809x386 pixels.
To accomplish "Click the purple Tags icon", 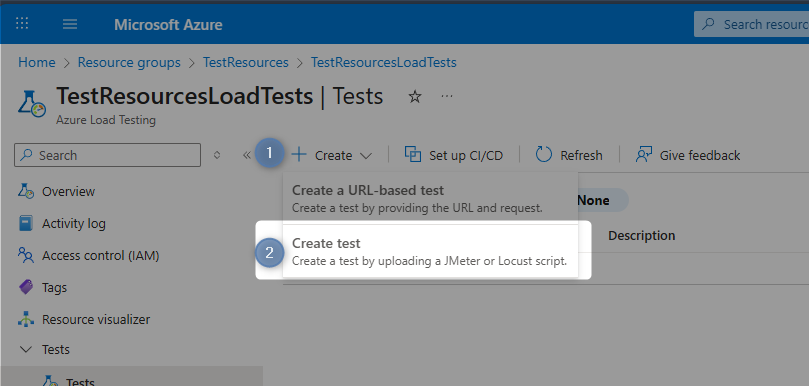I will point(26,287).
